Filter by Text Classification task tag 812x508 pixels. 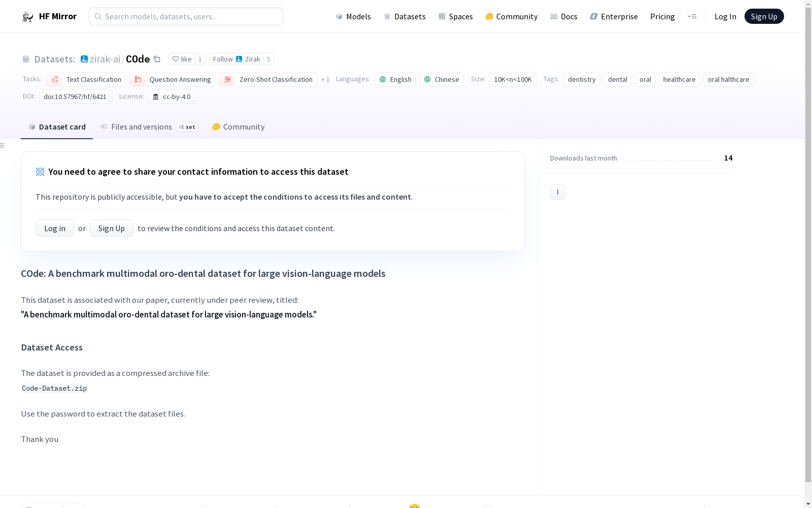coord(86,80)
